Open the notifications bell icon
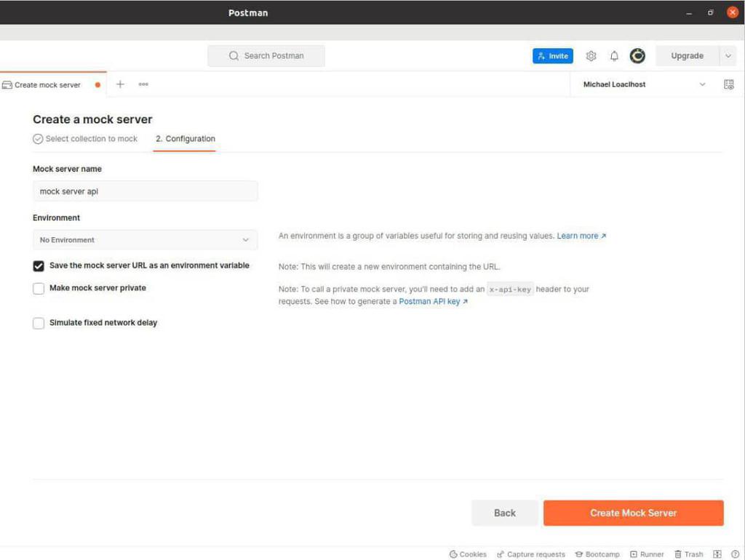The height and width of the screenshot is (560, 745). [614, 56]
